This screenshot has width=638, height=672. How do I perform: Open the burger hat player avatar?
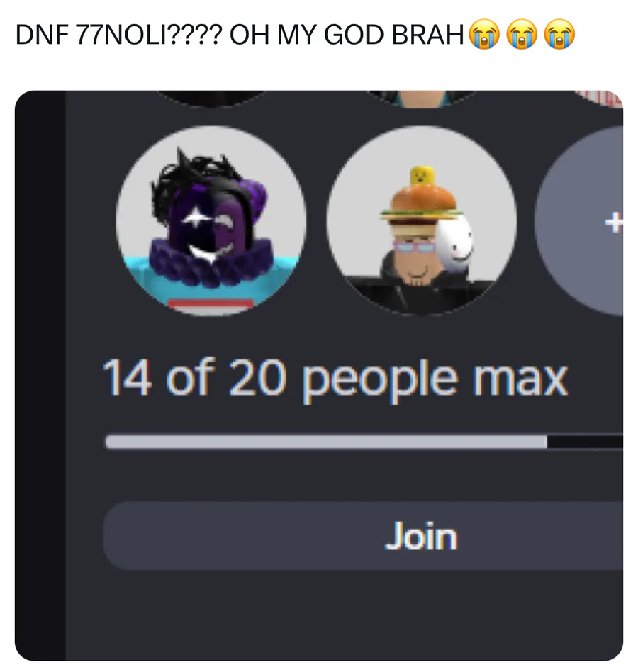(422, 220)
